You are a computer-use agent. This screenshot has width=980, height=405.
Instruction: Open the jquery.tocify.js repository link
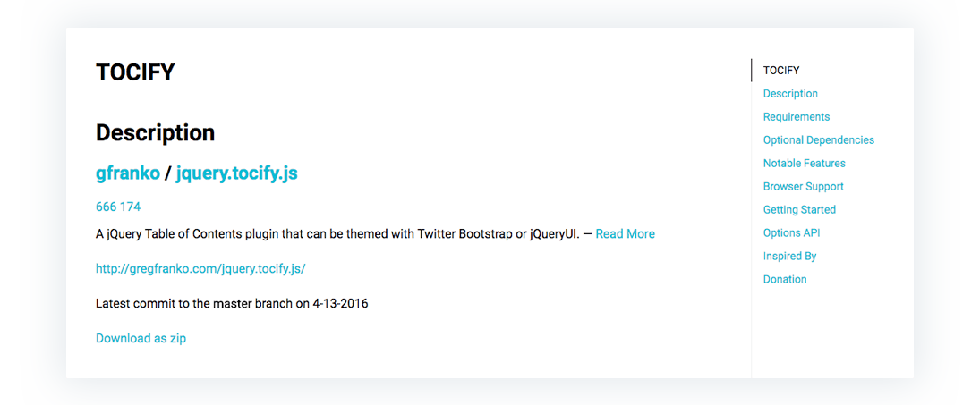pos(236,173)
